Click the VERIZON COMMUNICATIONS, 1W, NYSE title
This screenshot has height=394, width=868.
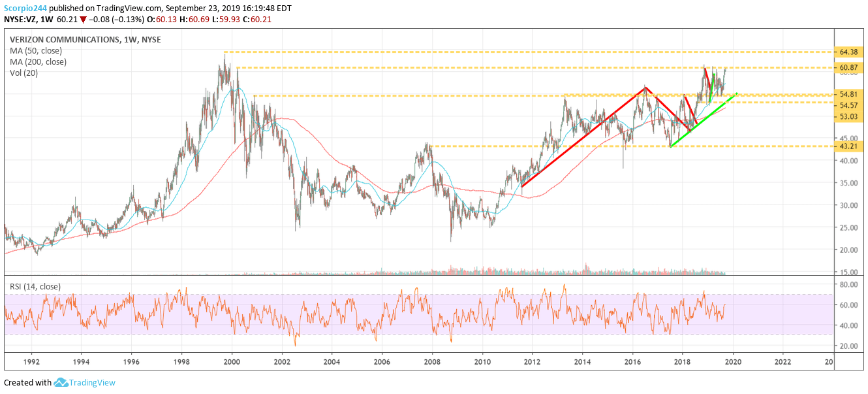click(85, 40)
